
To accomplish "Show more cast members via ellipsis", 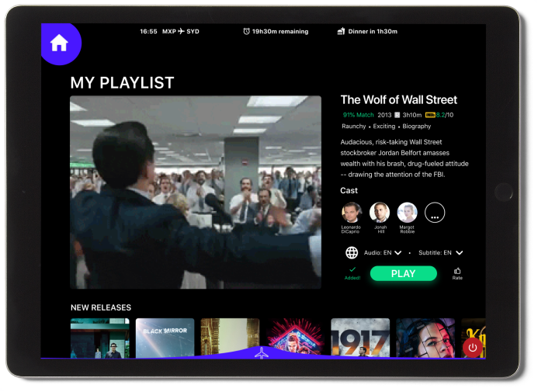I will pos(435,213).
